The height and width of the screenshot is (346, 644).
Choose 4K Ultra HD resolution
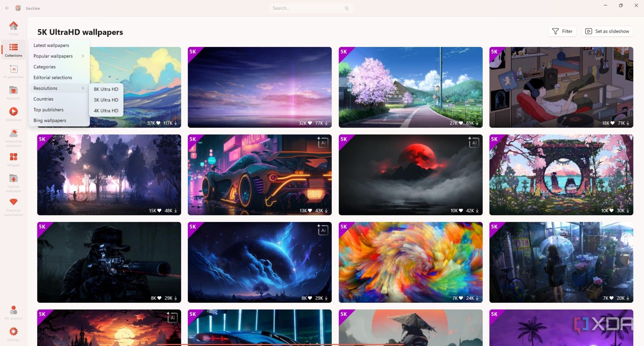tap(106, 111)
